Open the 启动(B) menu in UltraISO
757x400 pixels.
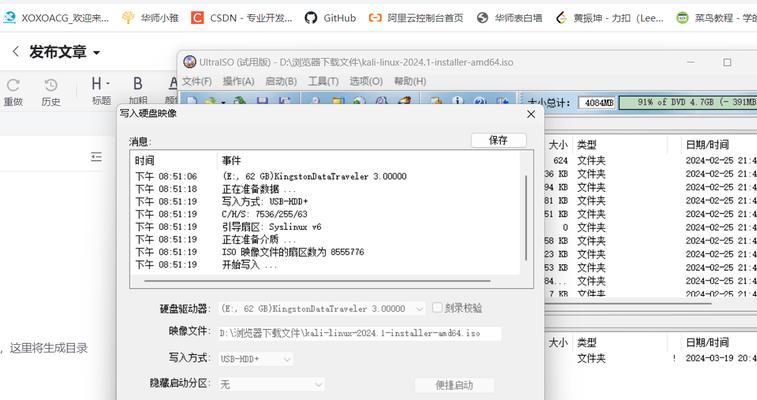click(x=281, y=81)
